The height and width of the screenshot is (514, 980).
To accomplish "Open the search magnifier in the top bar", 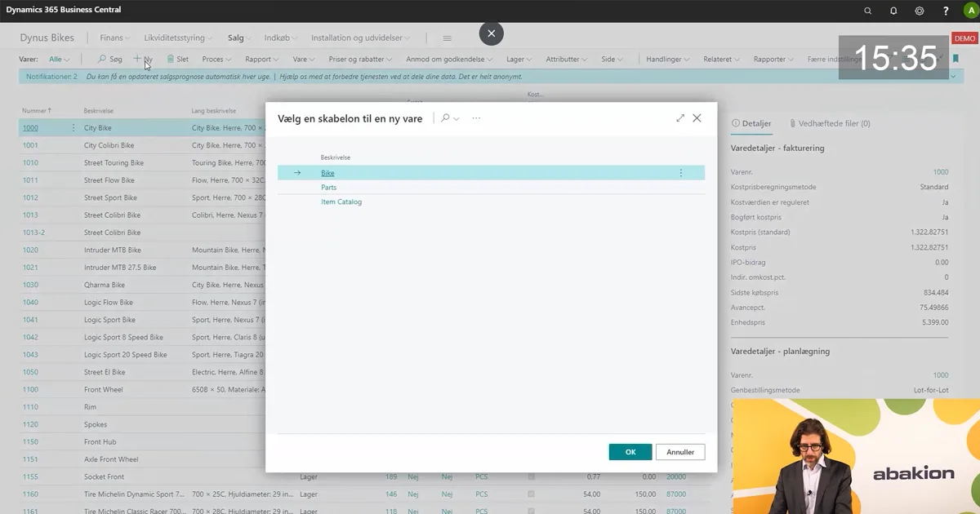I will coord(867,11).
